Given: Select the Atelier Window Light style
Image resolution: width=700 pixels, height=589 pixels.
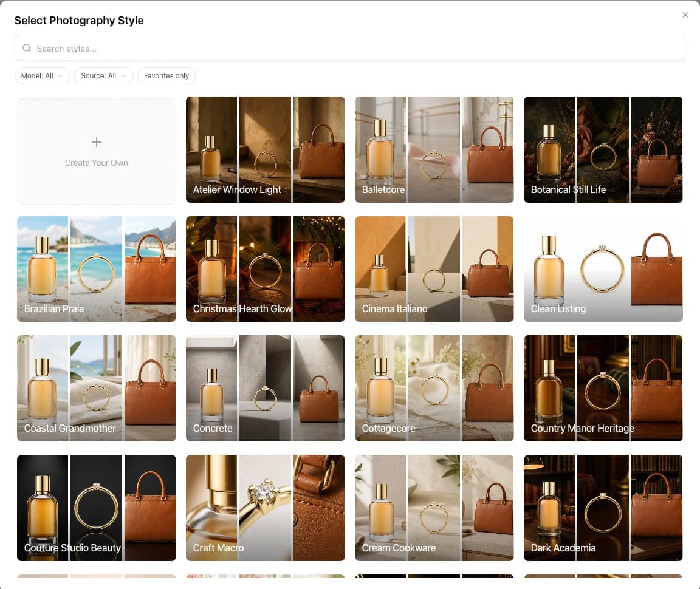Looking at the screenshot, I should 265,149.
